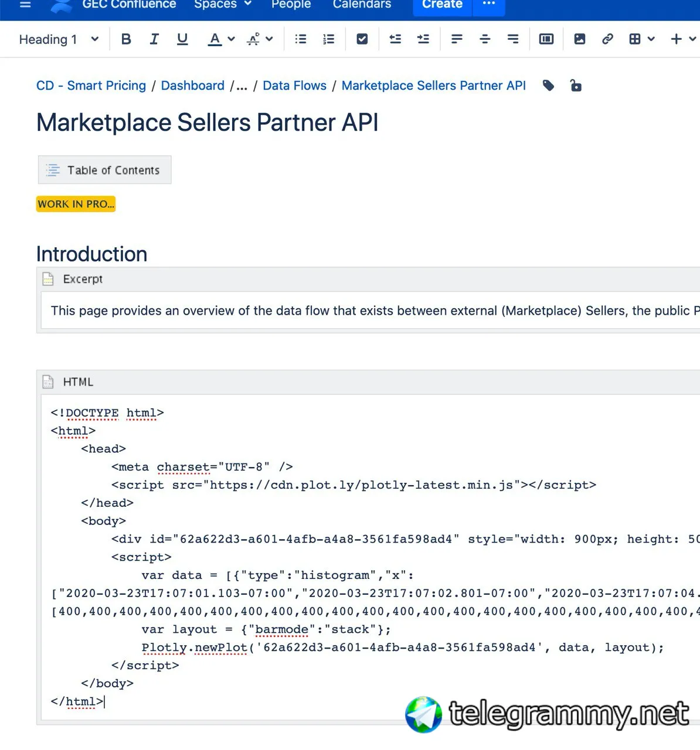Toggle bold formatting
700x750 pixels.
126,39
